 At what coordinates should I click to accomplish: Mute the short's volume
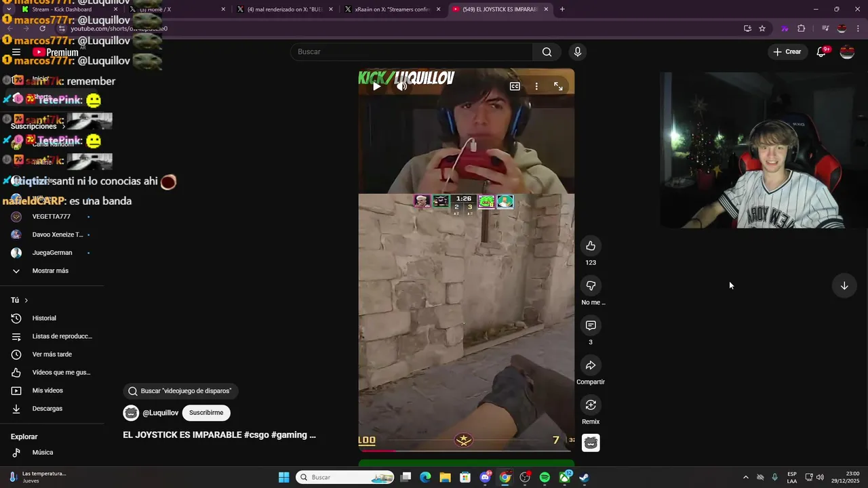click(x=402, y=86)
